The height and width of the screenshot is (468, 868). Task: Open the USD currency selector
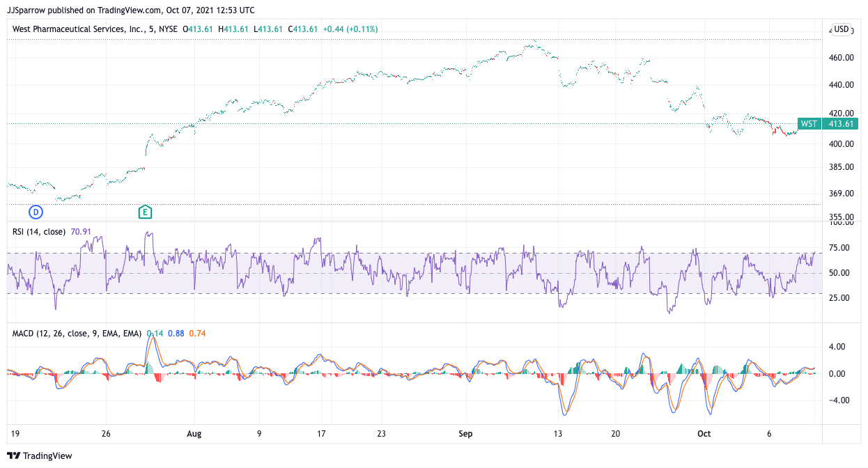(x=841, y=29)
